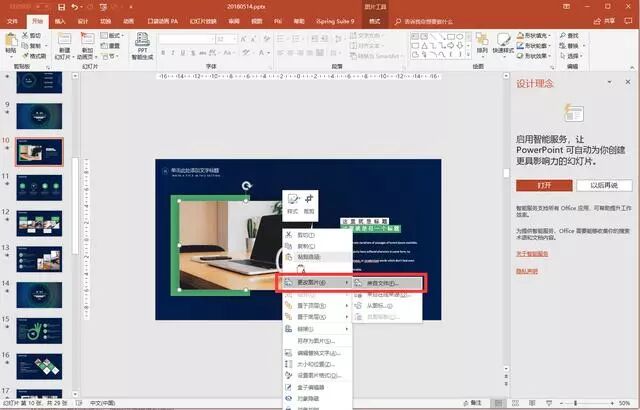Screen dimensions: 640x410
Task: Choose Bring to Front in context menu
Action: pos(317,306)
